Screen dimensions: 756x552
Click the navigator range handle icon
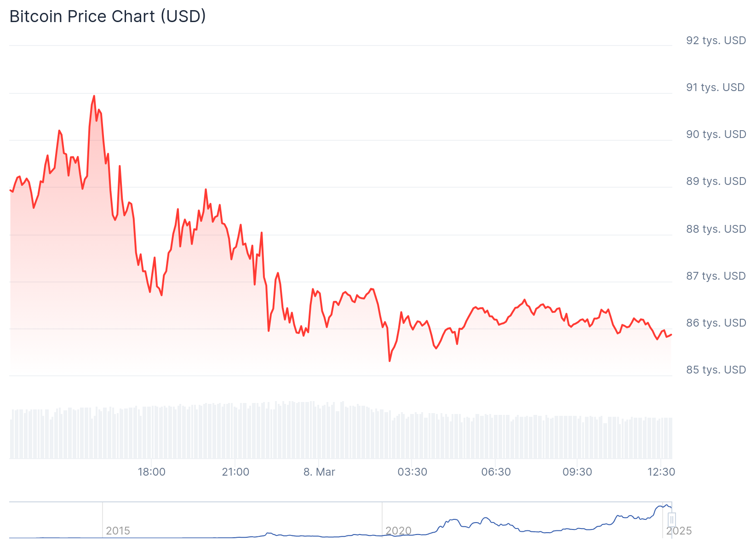click(x=671, y=520)
